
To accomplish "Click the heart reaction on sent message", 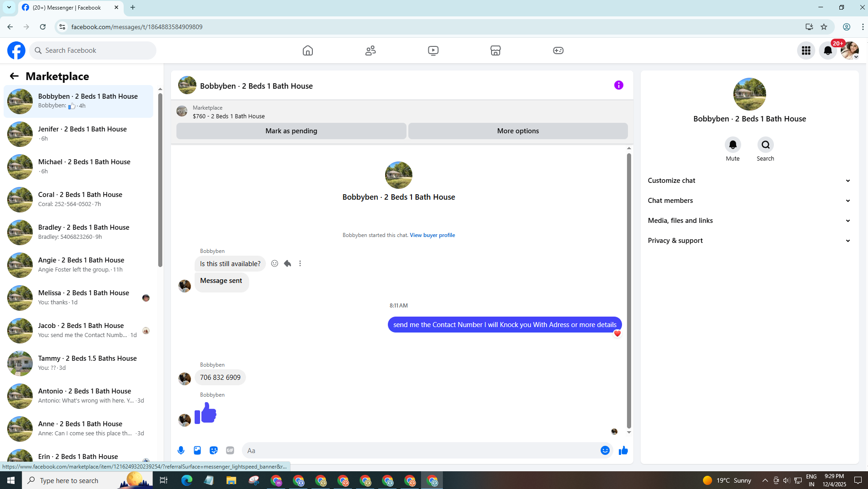I will click(617, 333).
